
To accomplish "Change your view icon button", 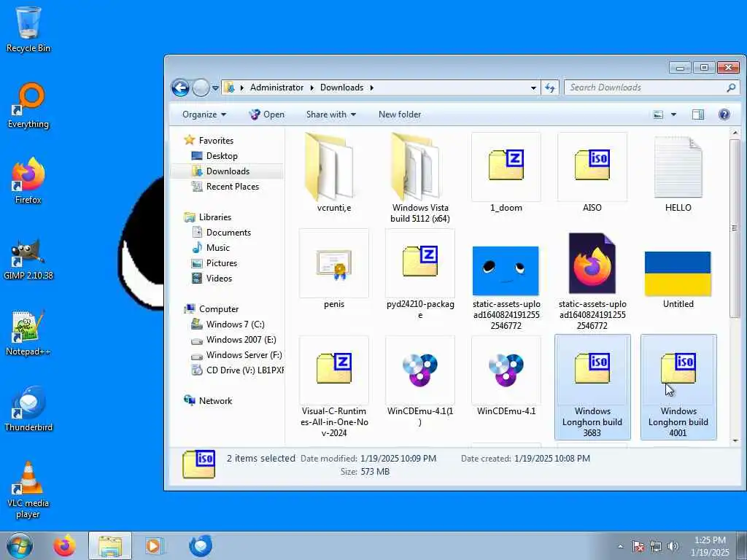I will click(658, 114).
